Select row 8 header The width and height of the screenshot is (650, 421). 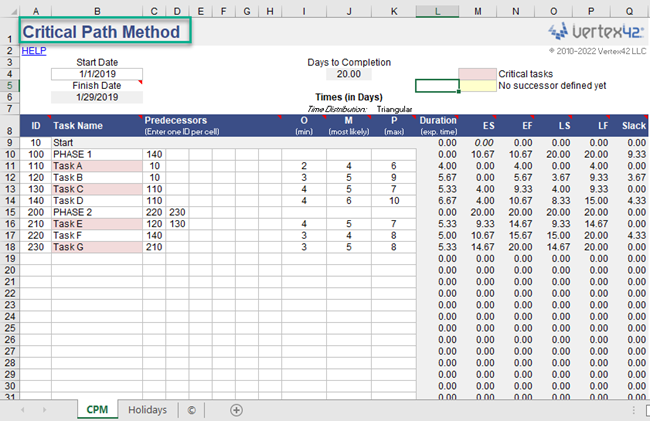pyautogui.click(x=8, y=131)
